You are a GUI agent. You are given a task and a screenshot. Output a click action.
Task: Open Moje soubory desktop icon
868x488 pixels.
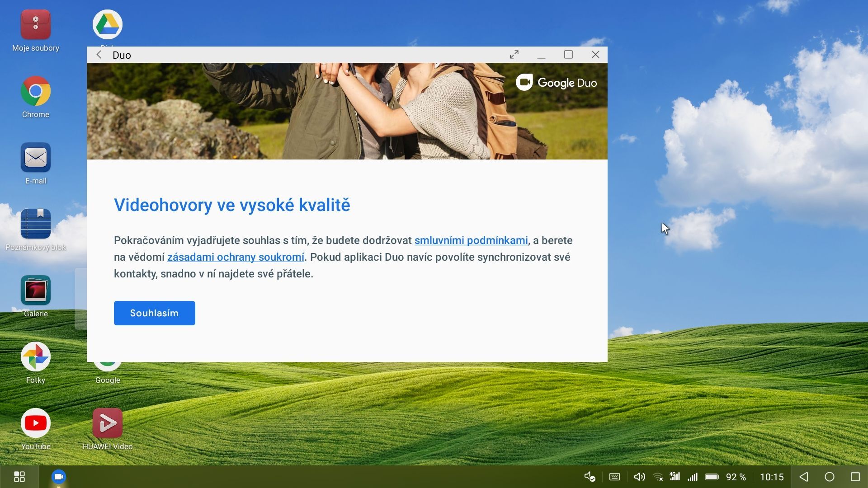click(36, 25)
